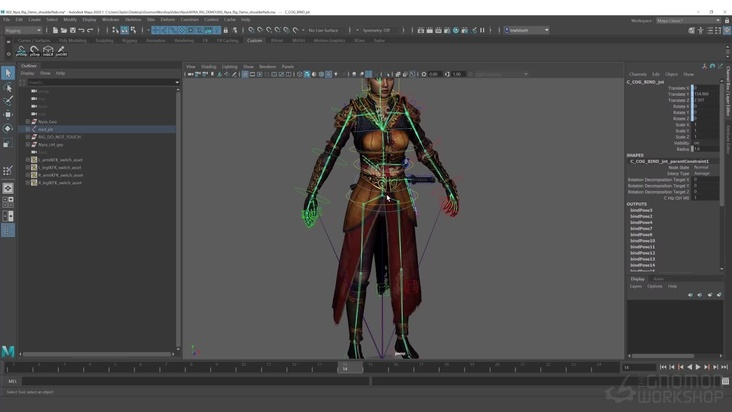The image size is (732, 412).
Task: Click the Play backwards button
Action: point(690,368)
